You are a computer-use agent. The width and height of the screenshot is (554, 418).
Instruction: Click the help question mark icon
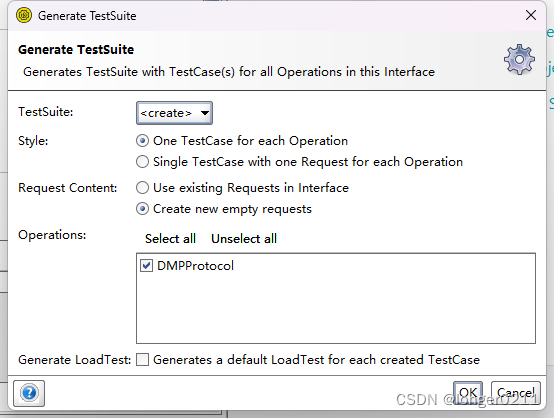click(x=29, y=393)
